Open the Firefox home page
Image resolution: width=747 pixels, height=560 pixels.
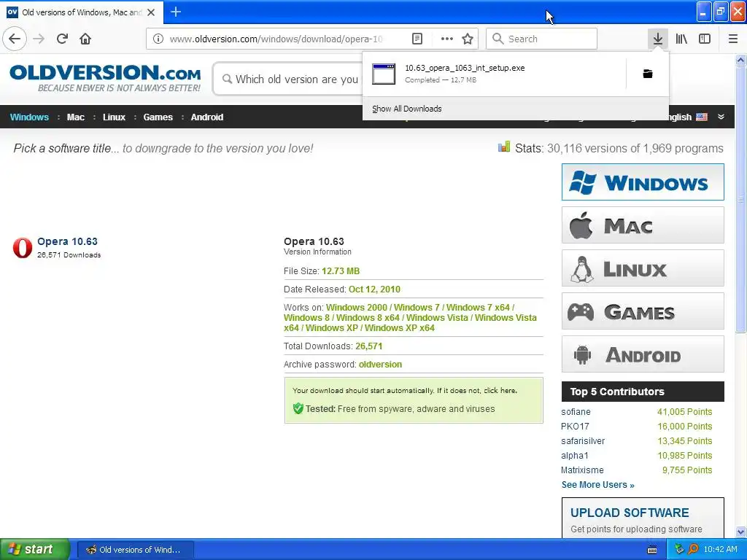pyautogui.click(x=85, y=39)
